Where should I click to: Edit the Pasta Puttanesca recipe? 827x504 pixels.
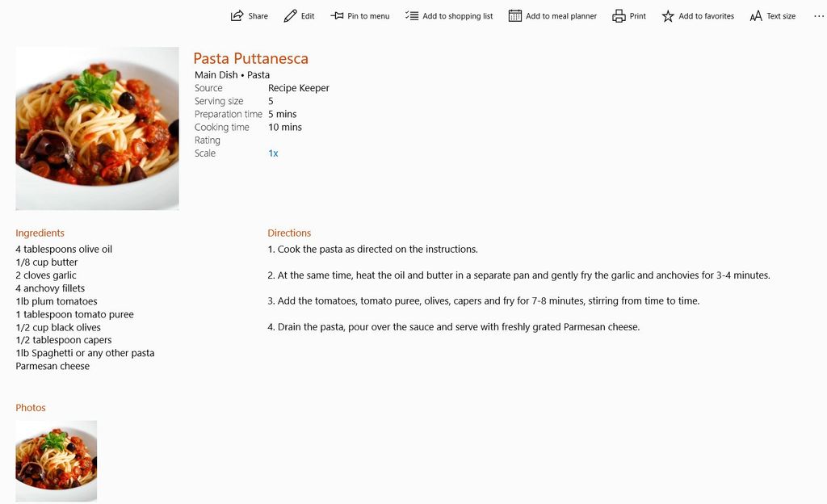(299, 15)
